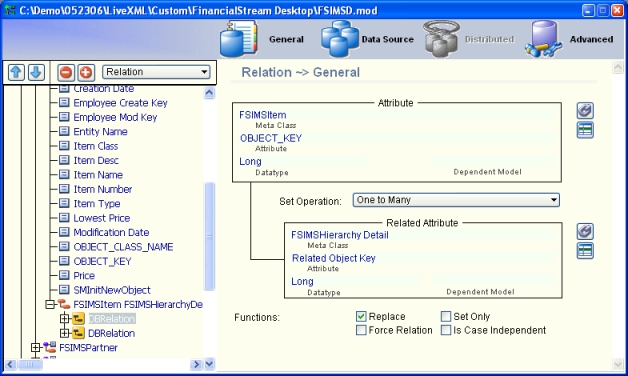
Task: Check the Set Only checkbox
Action: coord(446,316)
